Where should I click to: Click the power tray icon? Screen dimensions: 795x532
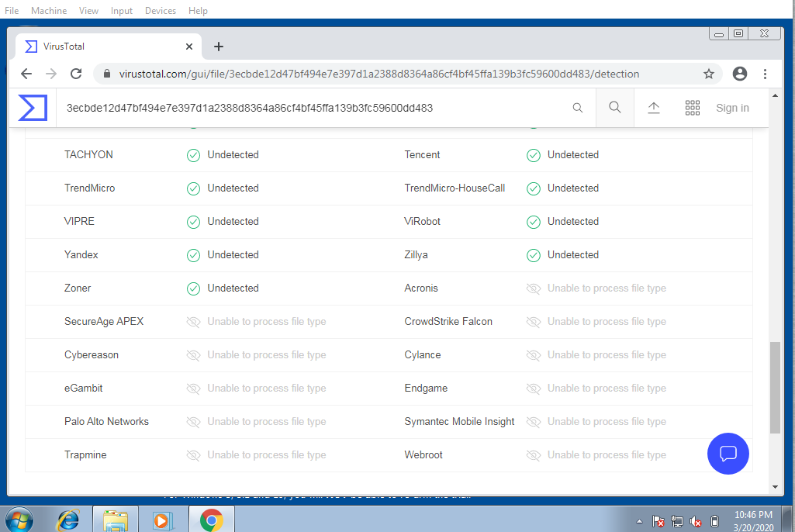714,521
